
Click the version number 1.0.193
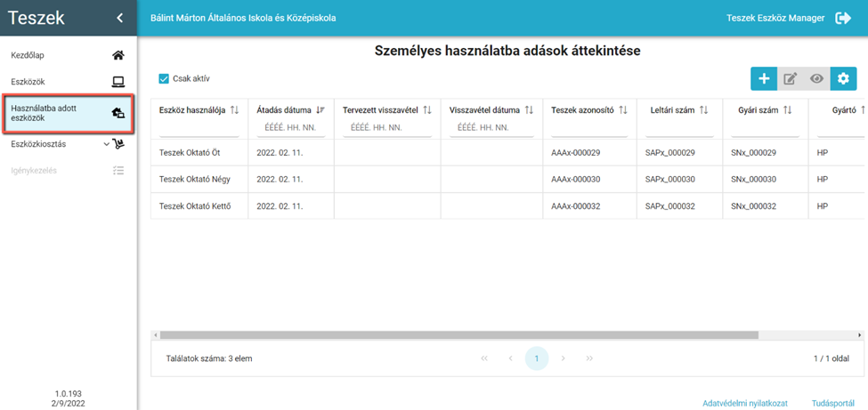click(x=69, y=394)
